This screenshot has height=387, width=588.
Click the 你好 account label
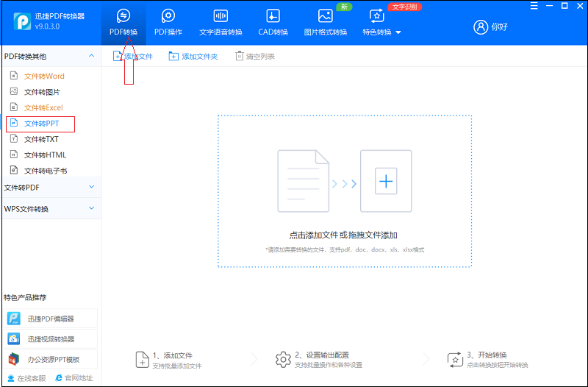[500, 27]
